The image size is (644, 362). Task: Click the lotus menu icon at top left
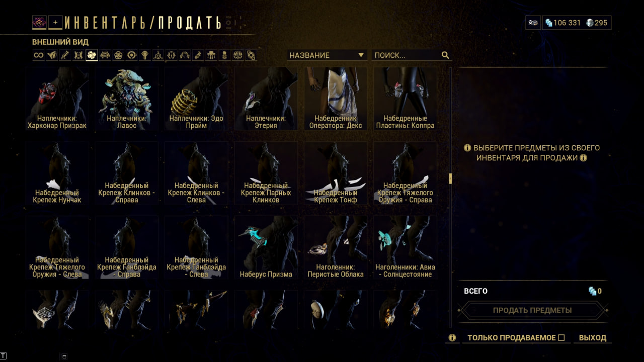39,22
